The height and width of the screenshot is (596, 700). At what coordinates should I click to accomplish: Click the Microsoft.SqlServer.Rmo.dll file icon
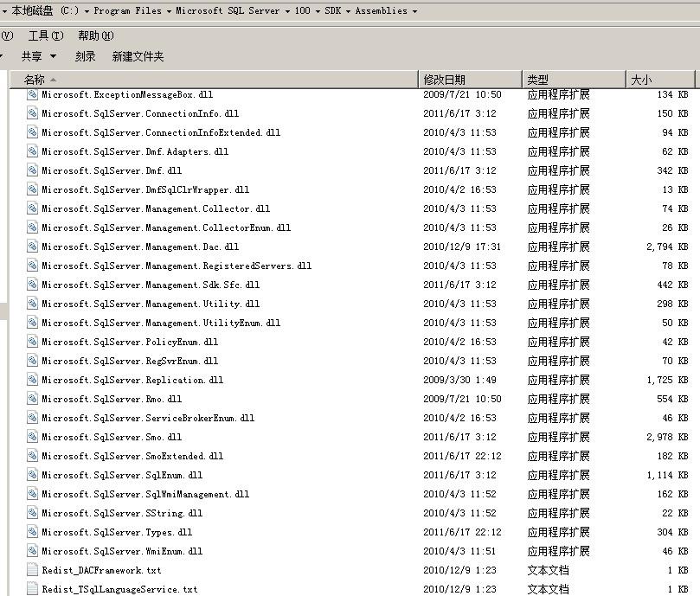tap(32, 399)
